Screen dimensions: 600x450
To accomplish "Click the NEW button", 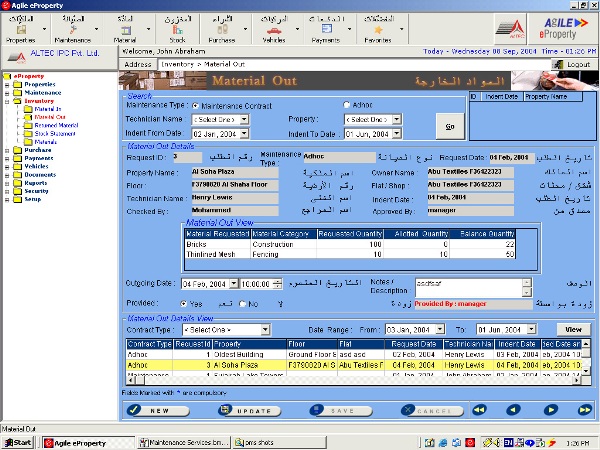I will pos(158,410).
